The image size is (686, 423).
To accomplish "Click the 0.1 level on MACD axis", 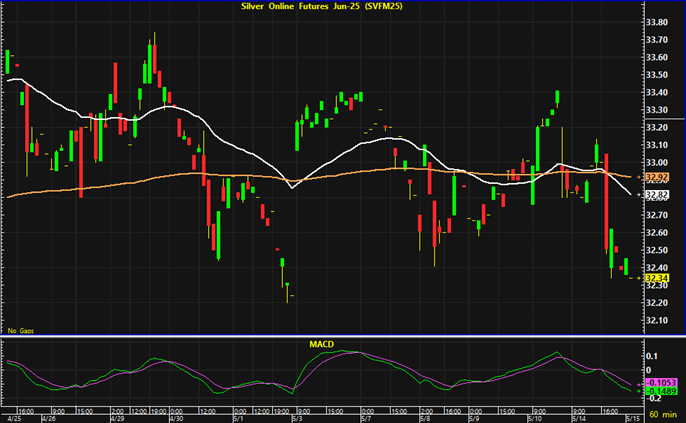I will pyautogui.click(x=652, y=355).
